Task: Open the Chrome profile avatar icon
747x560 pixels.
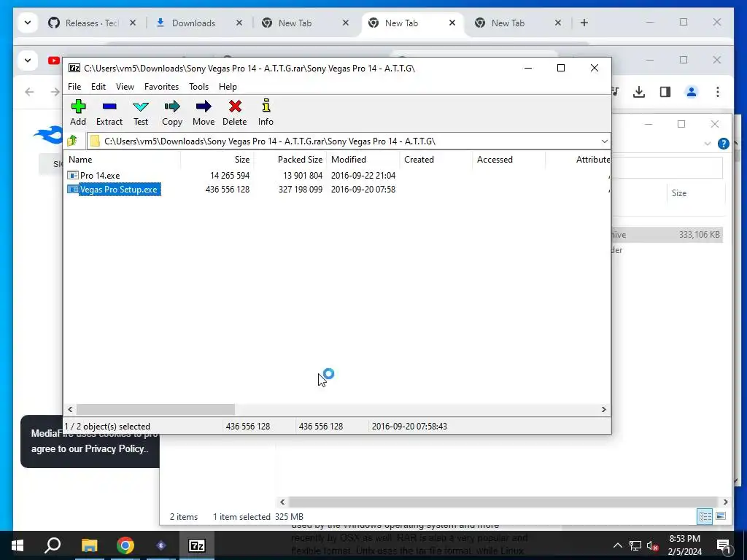Action: [x=692, y=92]
